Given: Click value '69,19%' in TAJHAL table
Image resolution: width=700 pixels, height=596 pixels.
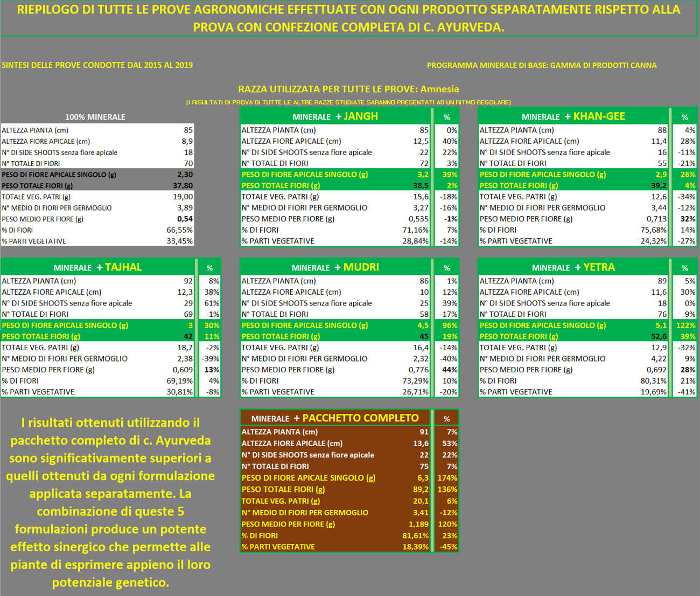Looking at the screenshot, I should coord(180,381).
